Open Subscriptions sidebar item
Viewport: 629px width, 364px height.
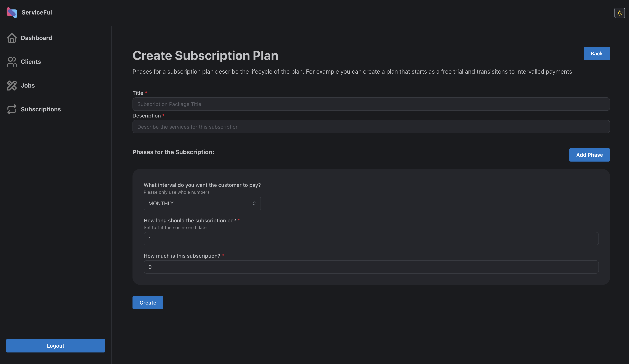[41, 109]
